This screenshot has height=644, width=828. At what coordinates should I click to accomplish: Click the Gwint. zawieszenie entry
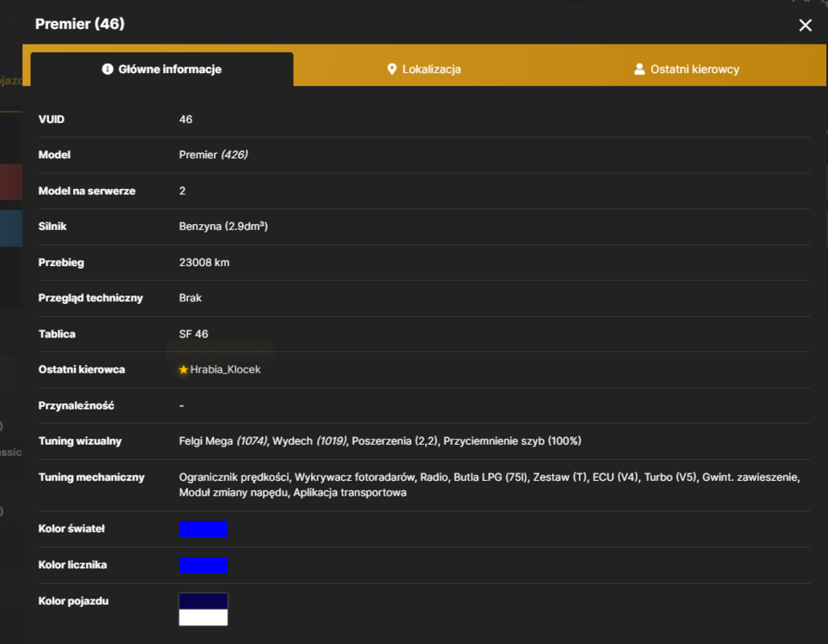(x=751, y=477)
